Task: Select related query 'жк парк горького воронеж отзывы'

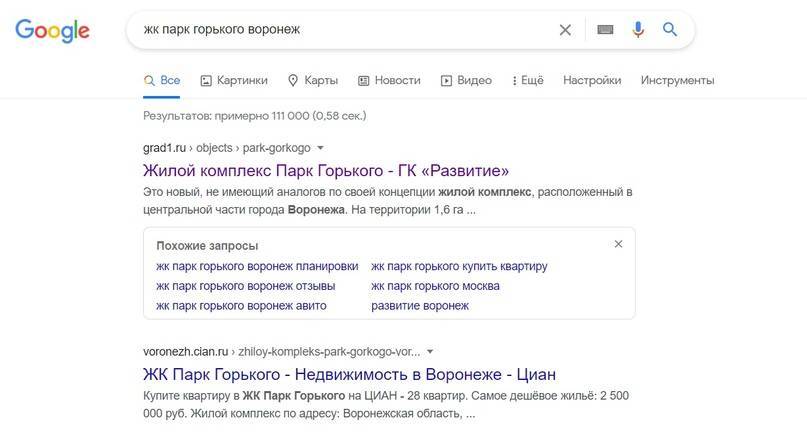Action: point(245,286)
